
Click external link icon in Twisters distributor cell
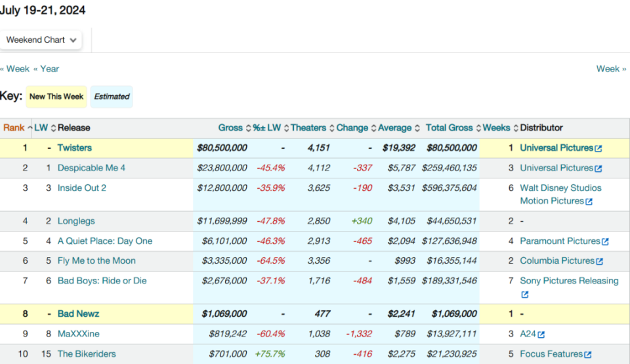click(598, 149)
